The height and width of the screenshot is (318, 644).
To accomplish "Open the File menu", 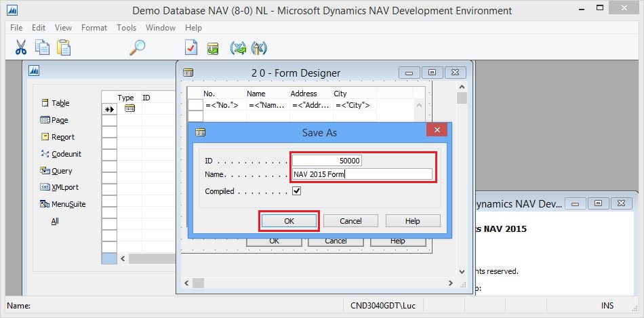I will [x=16, y=28].
